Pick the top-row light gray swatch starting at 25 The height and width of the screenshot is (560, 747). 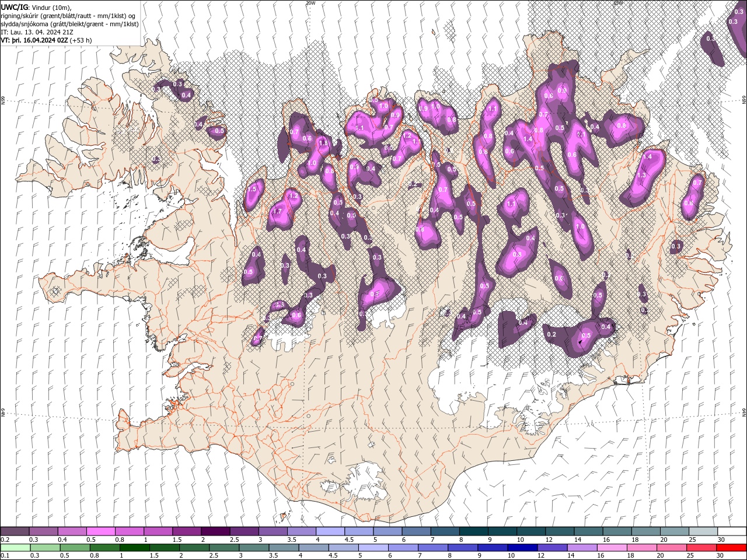point(703,531)
